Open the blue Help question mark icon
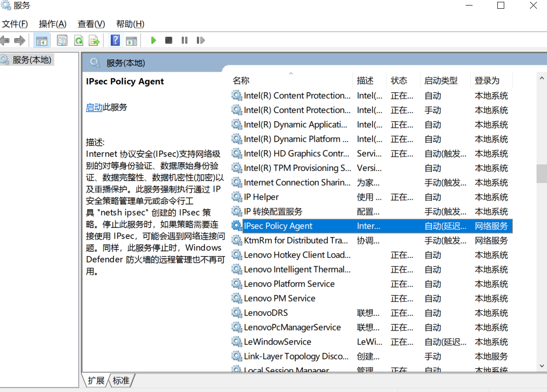This screenshot has width=547, height=392. tap(115, 40)
